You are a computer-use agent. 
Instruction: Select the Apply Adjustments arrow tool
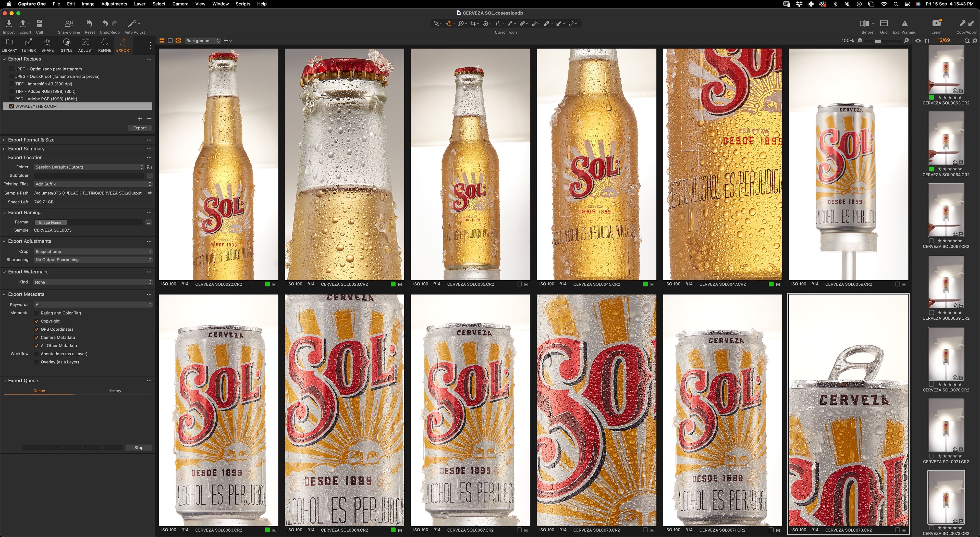[559, 23]
